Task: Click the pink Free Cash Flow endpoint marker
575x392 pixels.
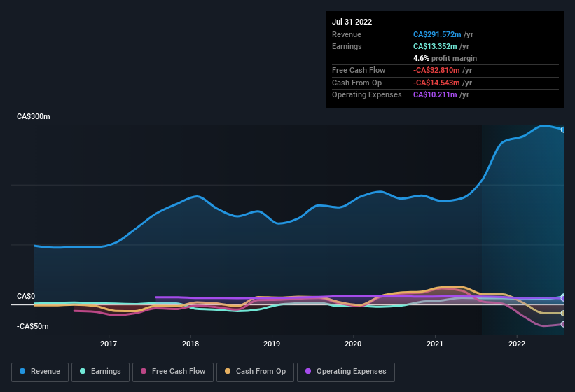Action: tap(563, 324)
